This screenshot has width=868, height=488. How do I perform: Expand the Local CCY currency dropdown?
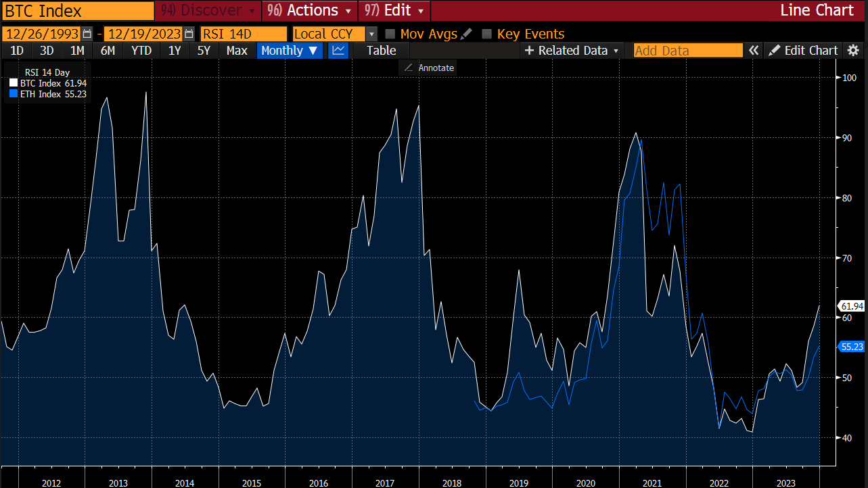tap(371, 34)
